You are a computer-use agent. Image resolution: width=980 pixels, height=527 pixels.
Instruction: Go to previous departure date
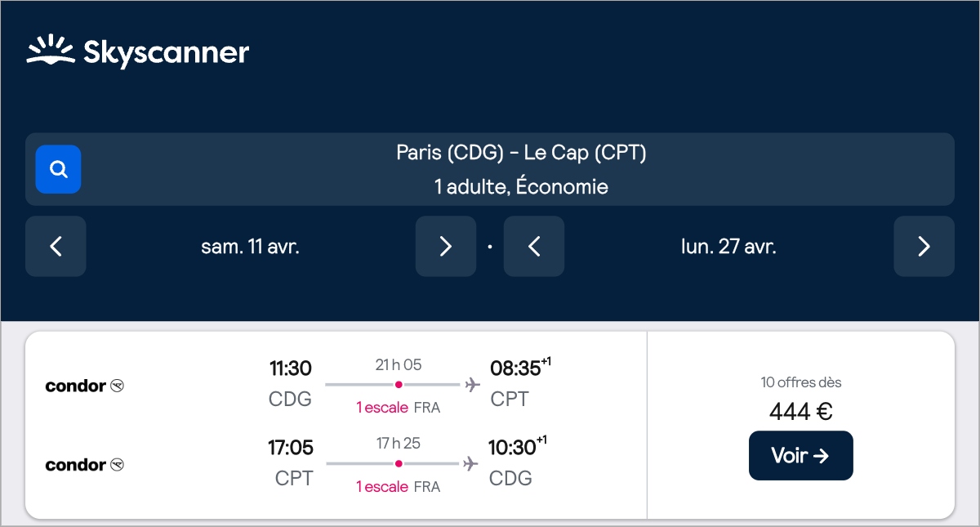(56, 246)
